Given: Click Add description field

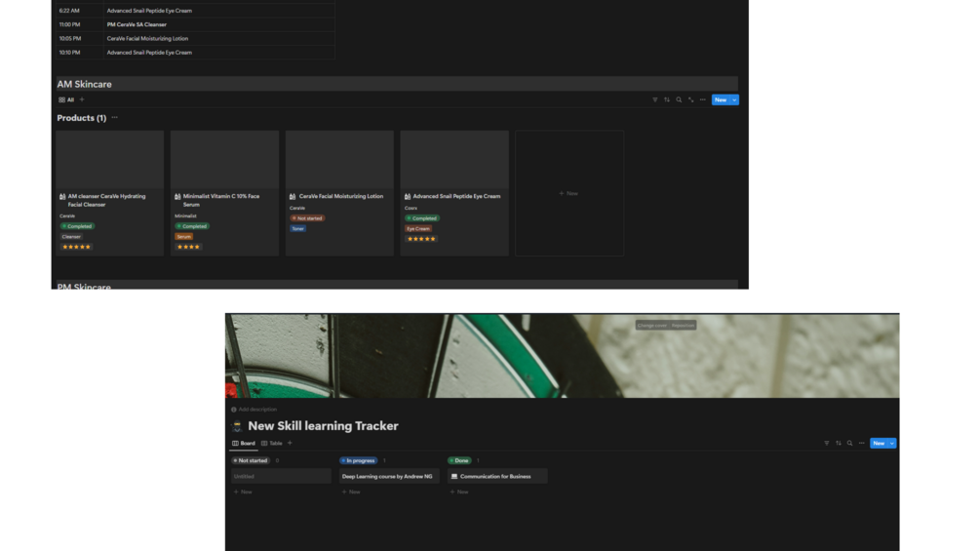Looking at the screenshot, I should coord(254,410).
